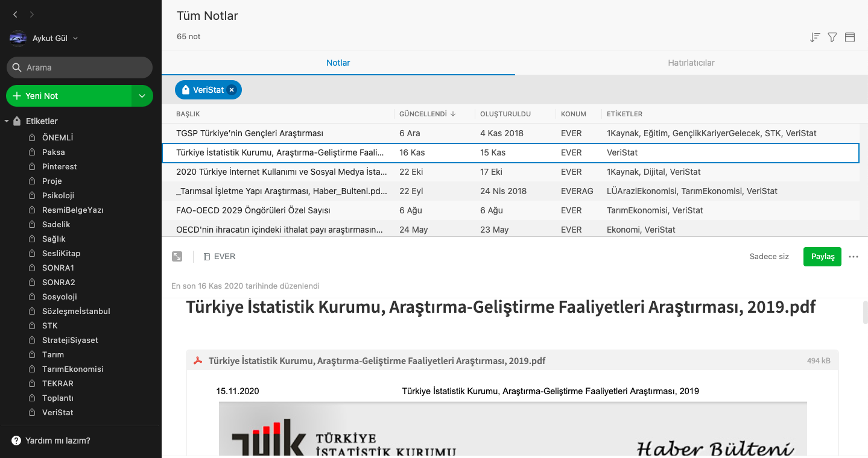Click the STK tag icon

click(x=33, y=325)
